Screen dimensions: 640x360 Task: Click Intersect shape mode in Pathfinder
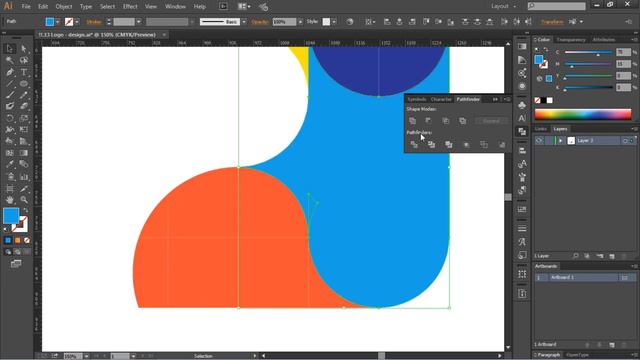[446, 121]
